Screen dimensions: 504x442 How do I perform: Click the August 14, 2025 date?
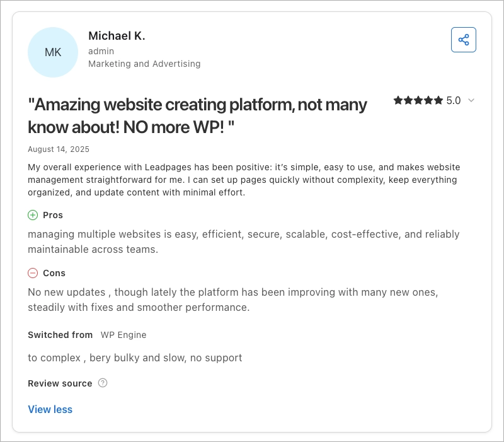point(58,149)
